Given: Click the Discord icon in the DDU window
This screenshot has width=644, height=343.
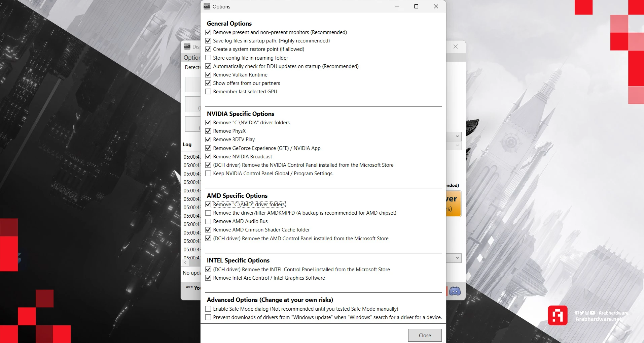Looking at the screenshot, I should click(x=455, y=291).
